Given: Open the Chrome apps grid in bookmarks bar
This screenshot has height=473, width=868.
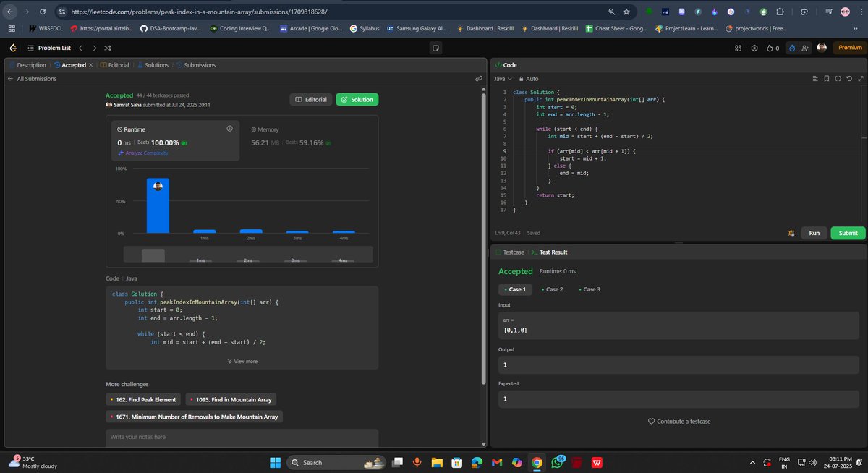Looking at the screenshot, I should click(x=12, y=28).
